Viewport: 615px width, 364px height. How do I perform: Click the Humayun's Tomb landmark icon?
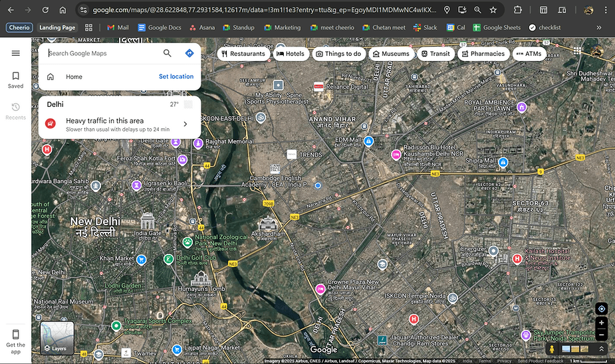point(201,278)
